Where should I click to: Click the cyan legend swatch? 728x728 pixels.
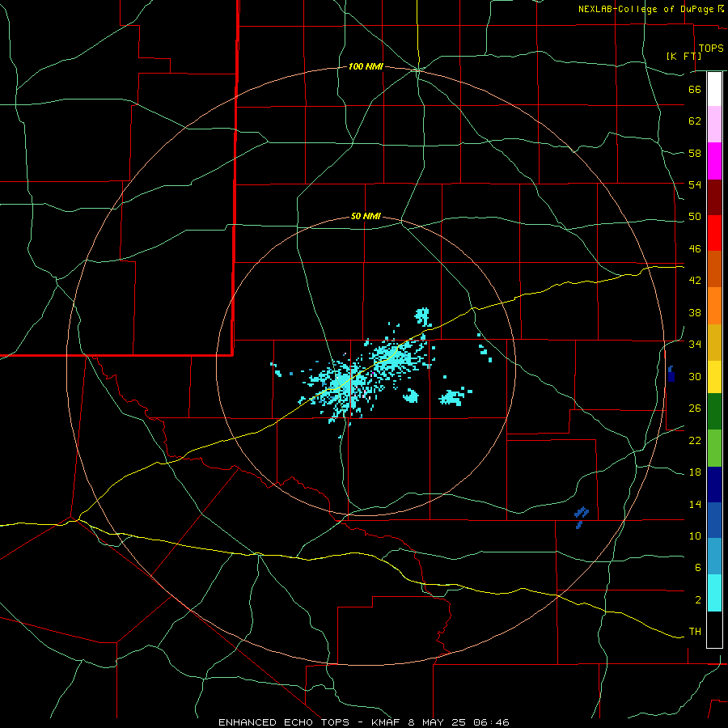point(714,593)
